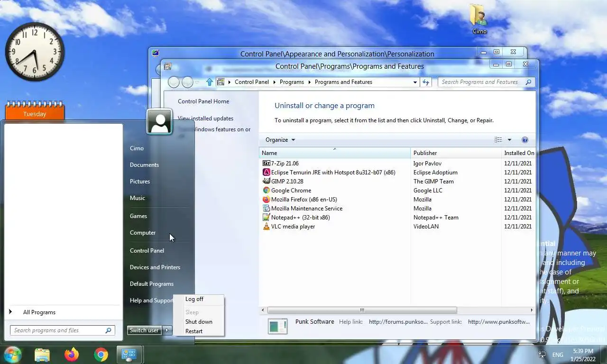607x364 pixels.
Task: Click the Personalization window title icon
Action: click(156, 54)
